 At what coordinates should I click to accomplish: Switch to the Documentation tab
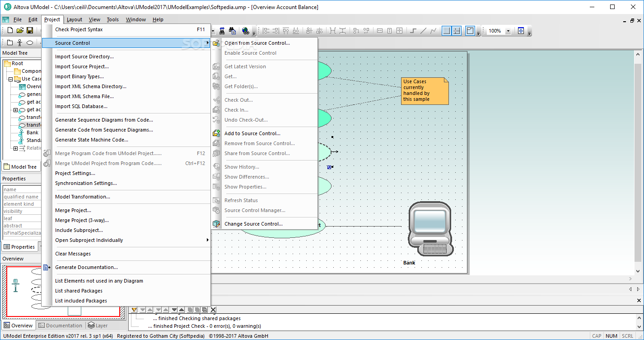click(61, 326)
